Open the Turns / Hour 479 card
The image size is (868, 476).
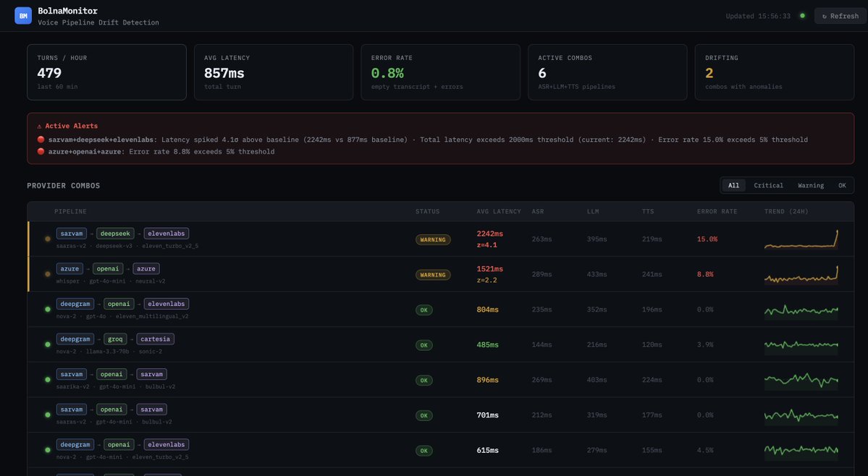click(x=107, y=72)
